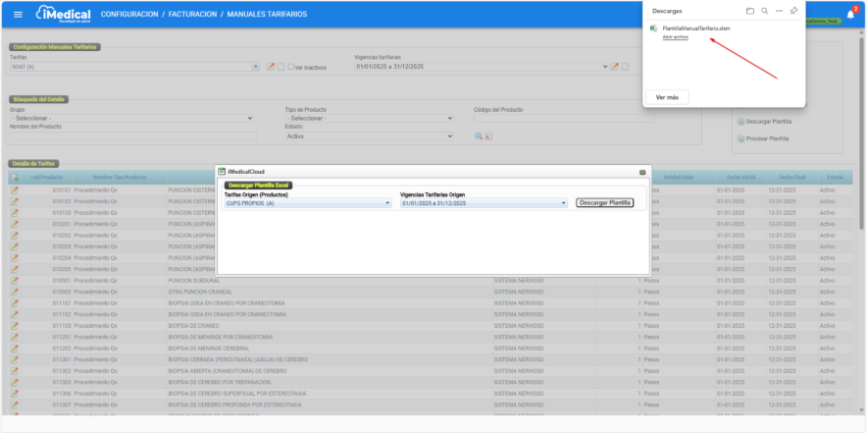
Task: Expand Vigencias Tarifarias Origen dropdown in dialog
Action: point(484,203)
